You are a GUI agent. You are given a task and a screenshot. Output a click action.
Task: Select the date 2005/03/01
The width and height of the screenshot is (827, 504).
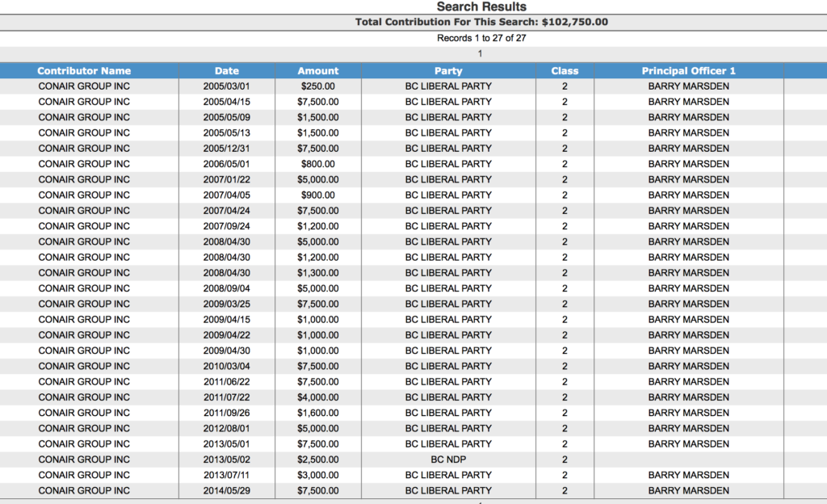[x=227, y=86]
